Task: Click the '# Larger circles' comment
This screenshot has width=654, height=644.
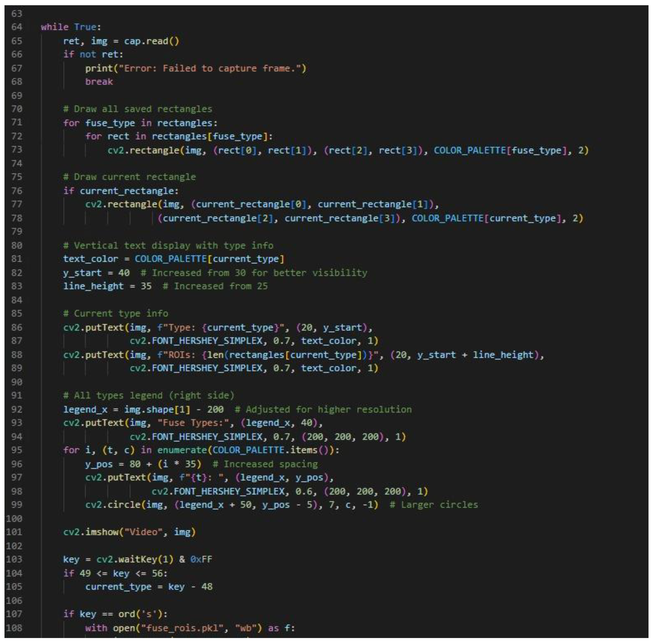Action: coord(434,505)
